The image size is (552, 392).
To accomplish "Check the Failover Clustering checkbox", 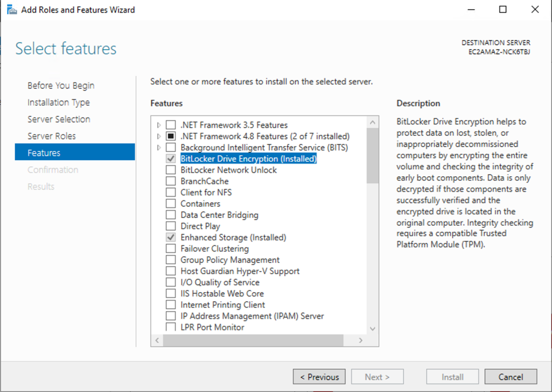I will (x=170, y=249).
